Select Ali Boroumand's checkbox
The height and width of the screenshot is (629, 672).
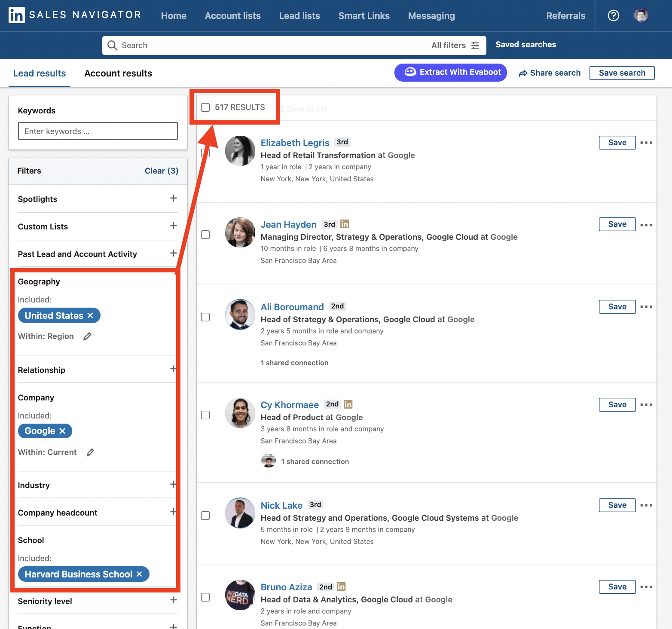point(205,317)
